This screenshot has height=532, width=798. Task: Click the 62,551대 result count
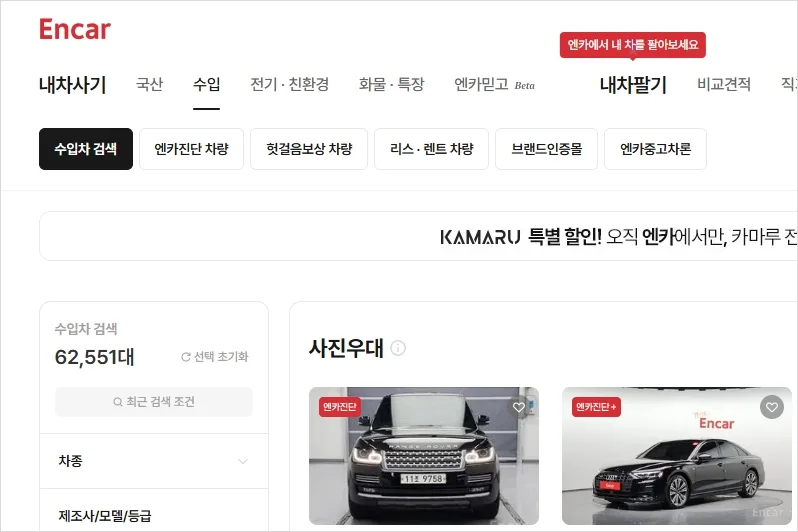pyautogui.click(x=95, y=357)
